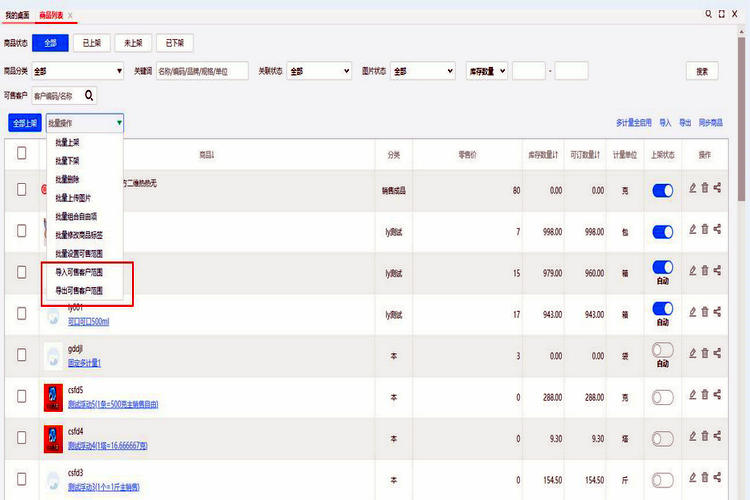Click the product thumbnail image for csfd5

54,398
